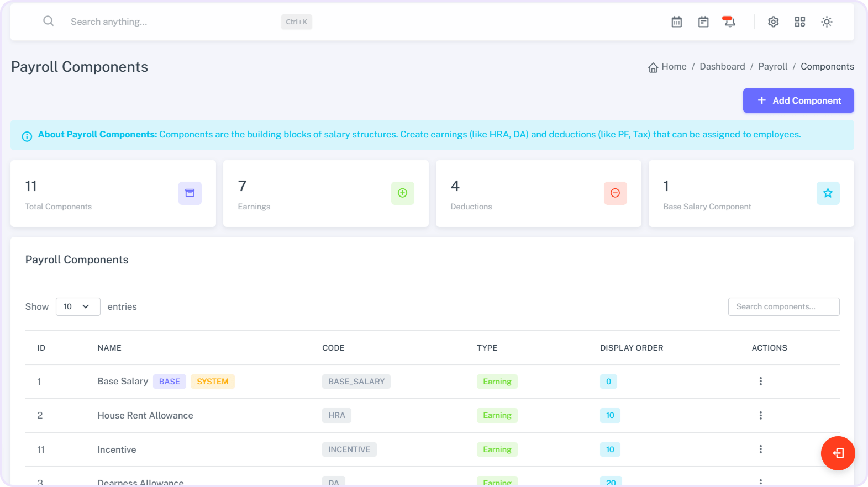Toggle light/dark theme sun icon
The width and height of the screenshot is (868, 487).
pyautogui.click(x=827, y=22)
